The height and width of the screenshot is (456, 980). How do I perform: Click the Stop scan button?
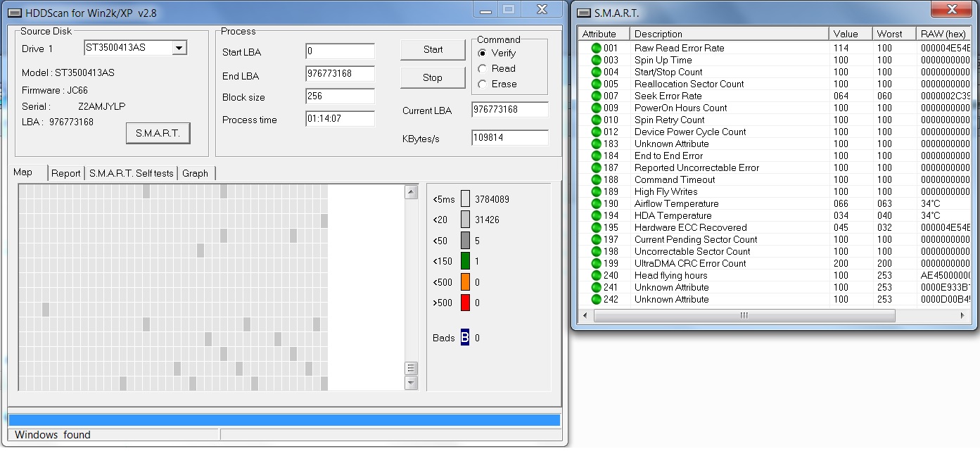coord(433,77)
